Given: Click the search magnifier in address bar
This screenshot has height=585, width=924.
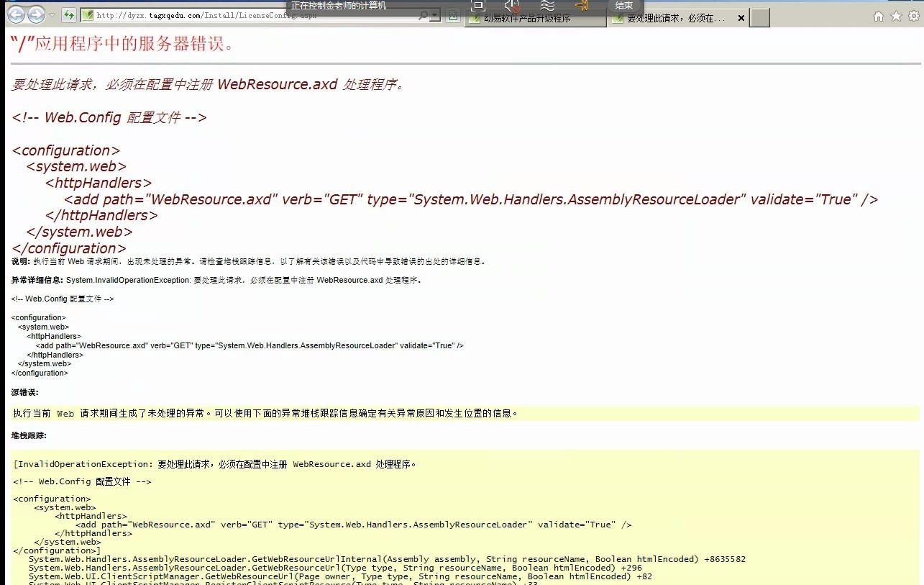Looking at the screenshot, I should coord(423,16).
